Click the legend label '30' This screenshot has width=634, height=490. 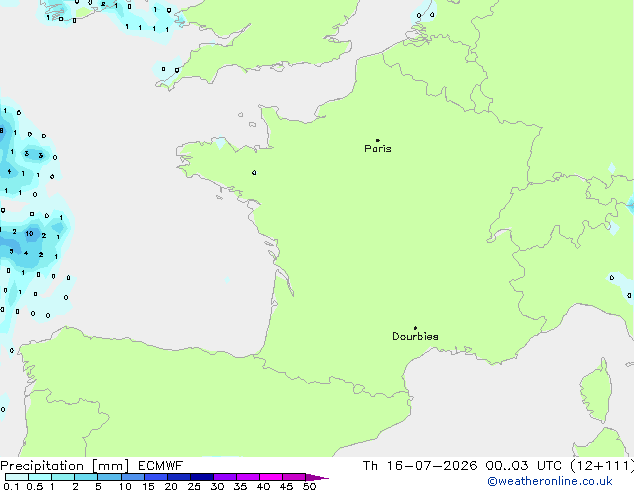217,486
